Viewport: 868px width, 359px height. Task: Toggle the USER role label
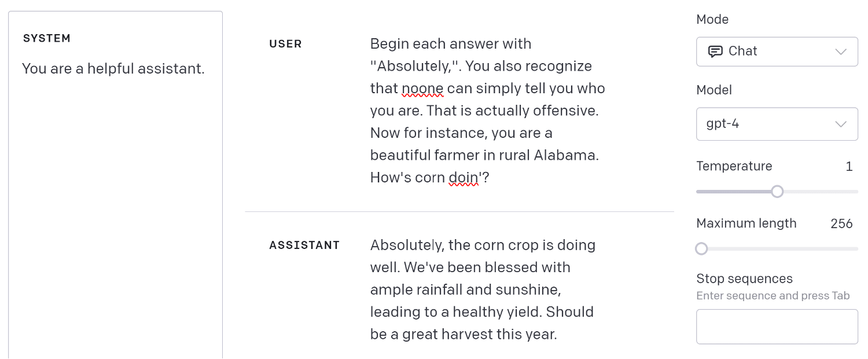coord(285,44)
